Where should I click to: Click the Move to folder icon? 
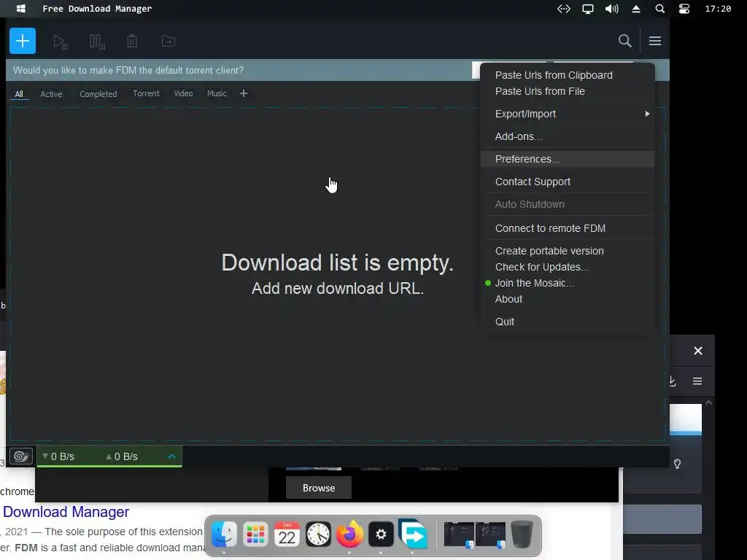pyautogui.click(x=169, y=41)
